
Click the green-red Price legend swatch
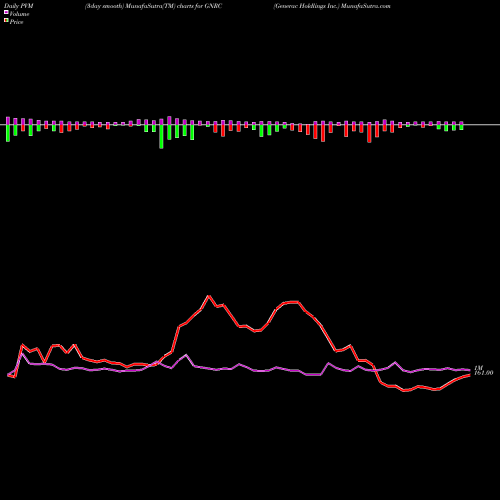coord(6,21)
